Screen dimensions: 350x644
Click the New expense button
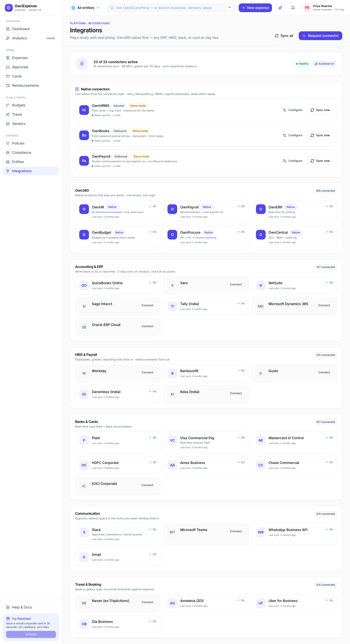pos(255,8)
